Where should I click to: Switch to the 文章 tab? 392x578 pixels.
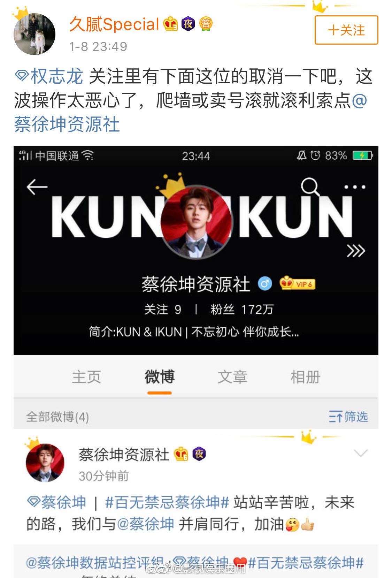[232, 377]
